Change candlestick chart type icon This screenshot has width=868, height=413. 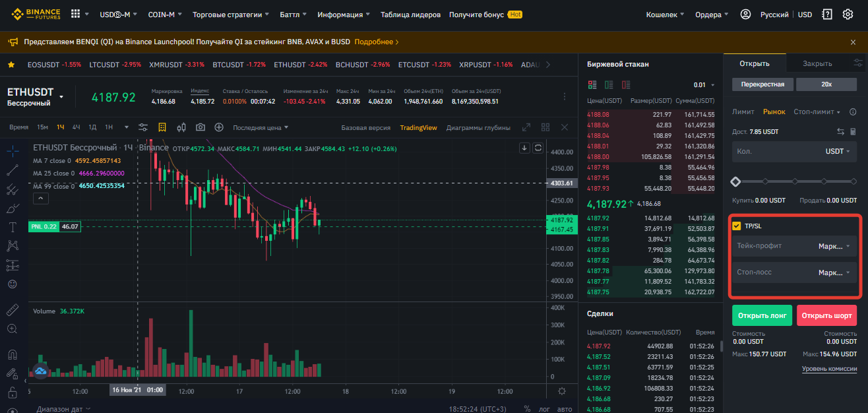click(x=181, y=127)
